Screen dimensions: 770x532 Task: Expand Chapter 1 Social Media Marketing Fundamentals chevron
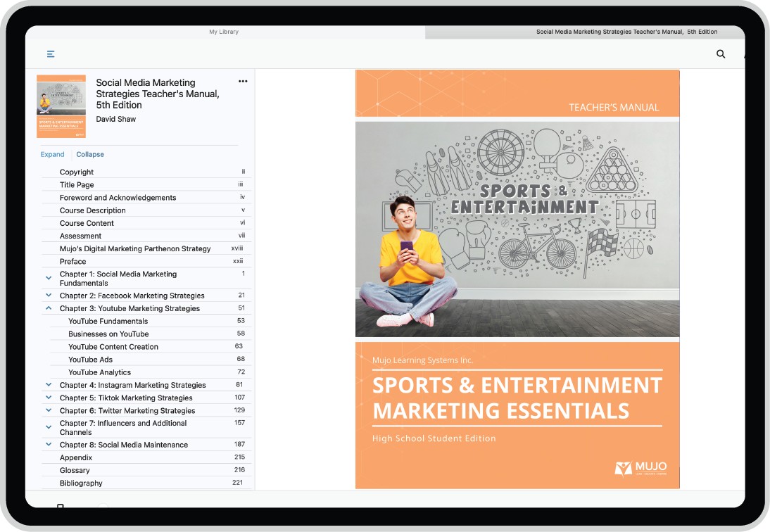point(49,278)
